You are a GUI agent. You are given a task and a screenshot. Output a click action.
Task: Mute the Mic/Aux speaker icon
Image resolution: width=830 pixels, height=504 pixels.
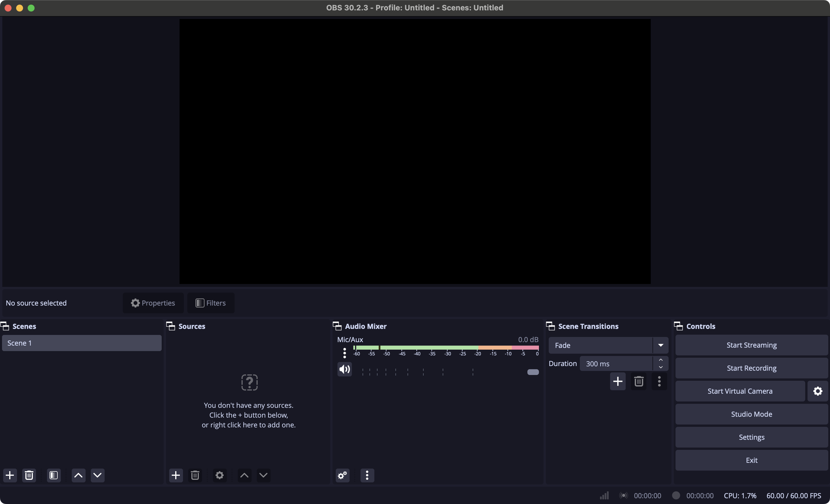coord(344,369)
